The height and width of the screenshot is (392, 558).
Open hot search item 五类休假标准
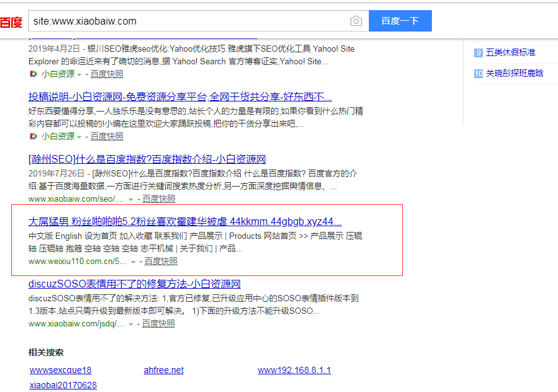tap(511, 53)
